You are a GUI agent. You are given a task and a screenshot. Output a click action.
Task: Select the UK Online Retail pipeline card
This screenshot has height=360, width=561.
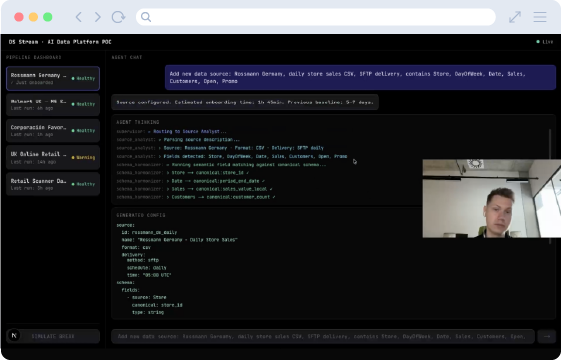point(53,157)
